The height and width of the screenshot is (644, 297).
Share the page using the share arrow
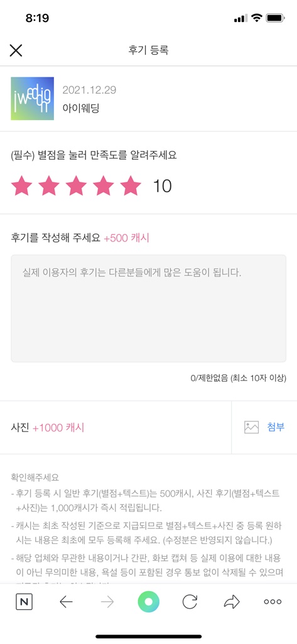[x=231, y=602]
